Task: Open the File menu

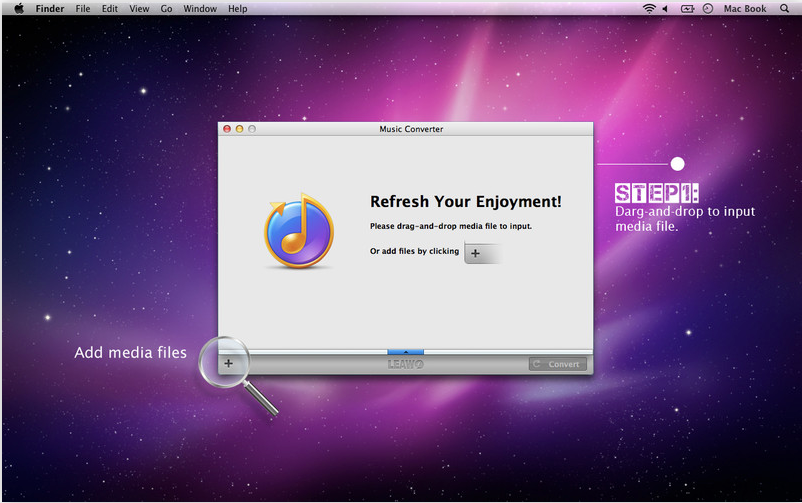Action: (x=83, y=9)
